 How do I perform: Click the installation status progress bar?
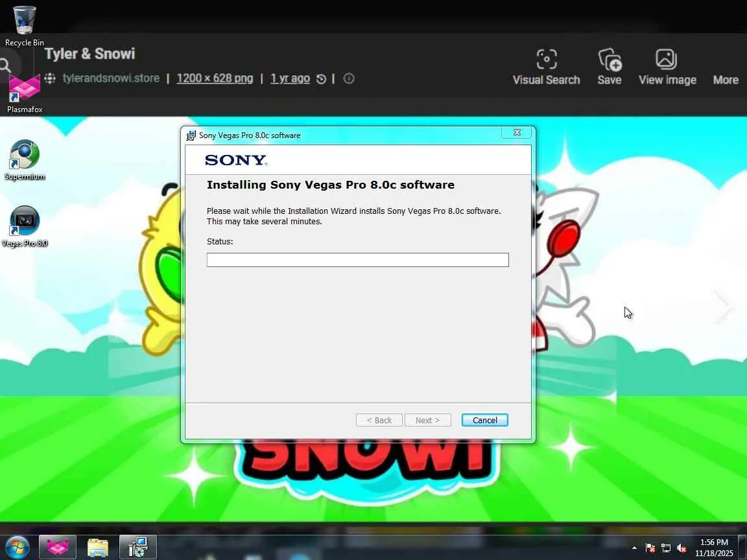(x=358, y=259)
